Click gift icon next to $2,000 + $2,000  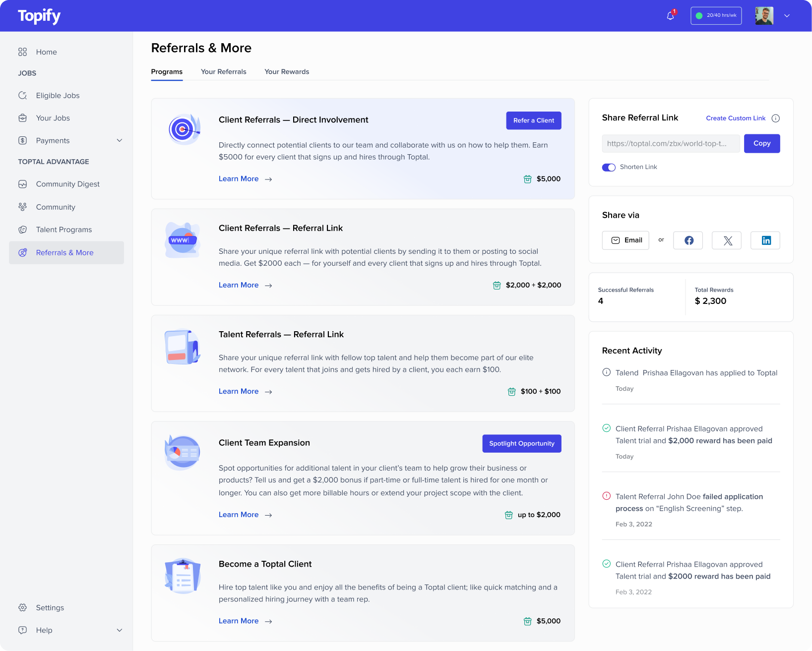tap(497, 285)
